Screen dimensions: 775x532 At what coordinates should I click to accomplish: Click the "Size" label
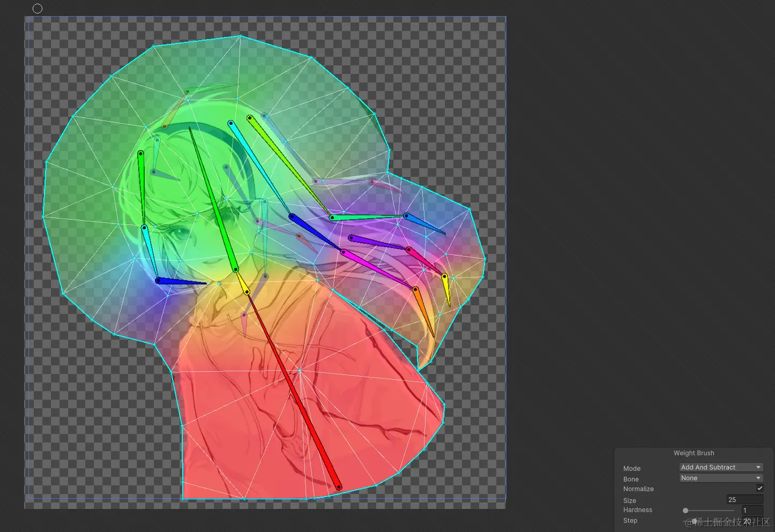630,501
